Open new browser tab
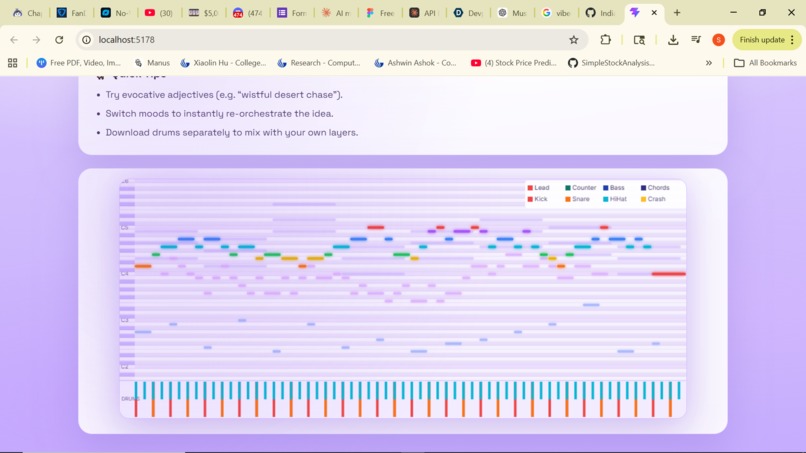Viewport: 806px width, 453px height. click(x=677, y=13)
